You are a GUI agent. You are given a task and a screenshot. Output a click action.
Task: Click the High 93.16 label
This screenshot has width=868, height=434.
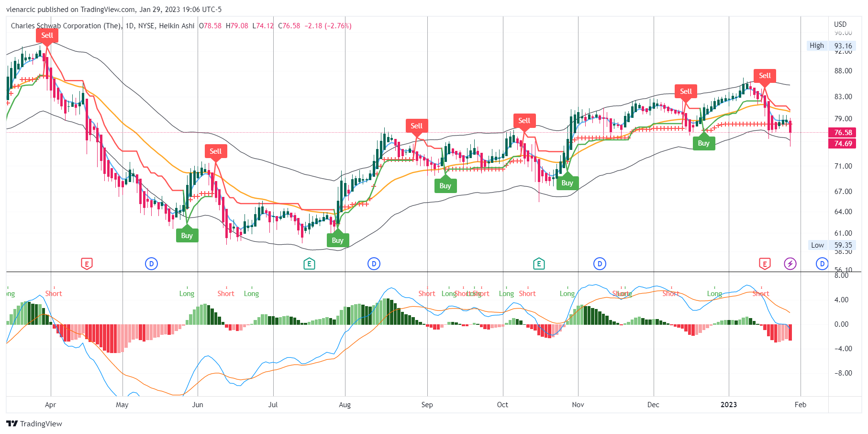click(x=831, y=46)
